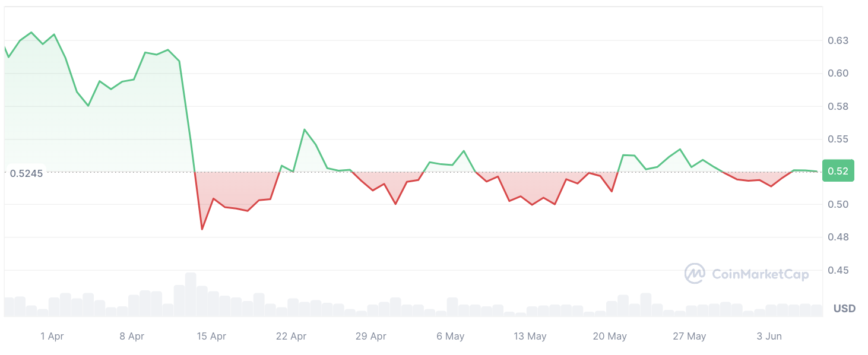Select the 29 Apr date label
Screen dimensions: 868x355
(370, 337)
